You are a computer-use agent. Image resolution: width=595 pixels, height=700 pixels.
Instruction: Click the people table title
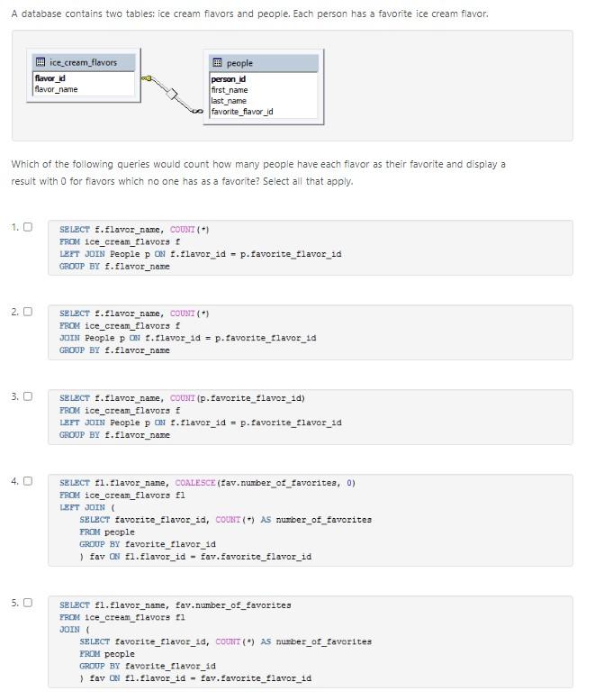point(239,63)
